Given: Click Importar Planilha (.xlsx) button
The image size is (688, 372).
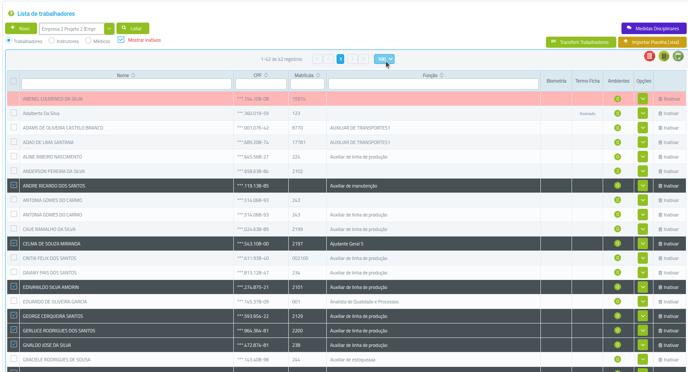Looking at the screenshot, I should [x=652, y=42].
